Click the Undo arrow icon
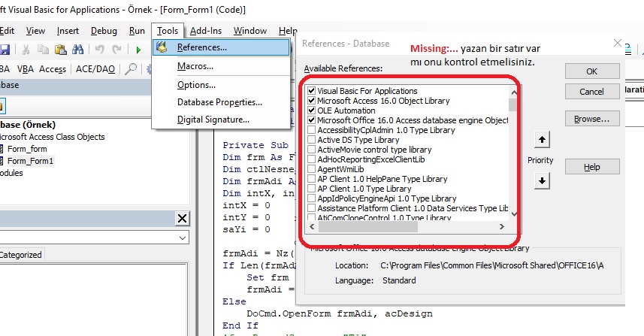This screenshot has width=644, height=336. pyautogui.click(x=101, y=50)
